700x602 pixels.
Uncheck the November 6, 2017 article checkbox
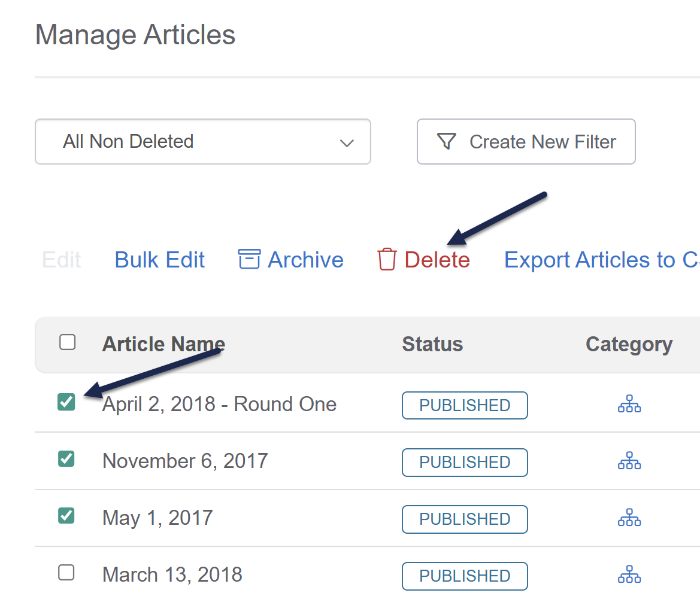click(x=66, y=459)
